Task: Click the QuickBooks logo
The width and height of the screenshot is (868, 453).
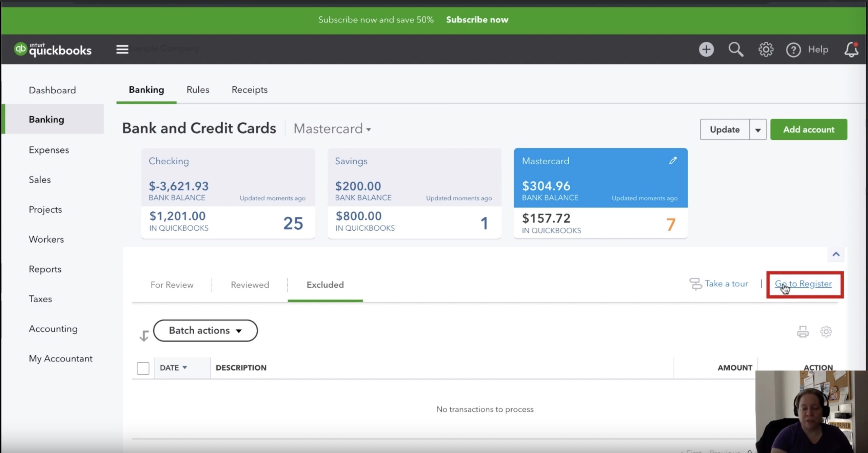Action: tap(53, 49)
